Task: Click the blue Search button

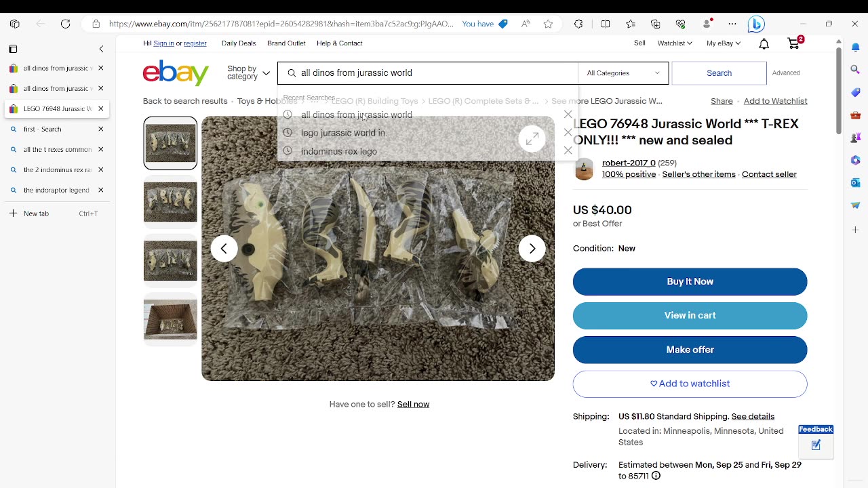Action: pyautogui.click(x=719, y=73)
